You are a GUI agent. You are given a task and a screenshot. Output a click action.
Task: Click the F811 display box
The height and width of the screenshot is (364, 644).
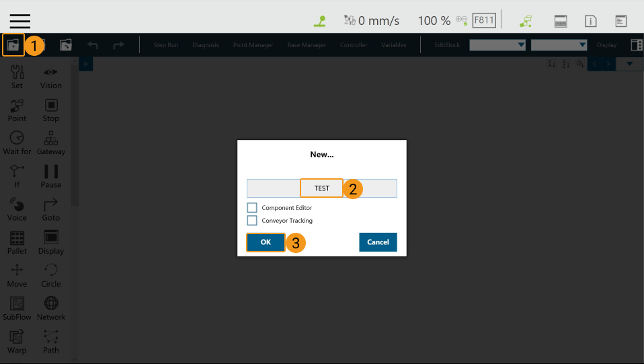(484, 20)
